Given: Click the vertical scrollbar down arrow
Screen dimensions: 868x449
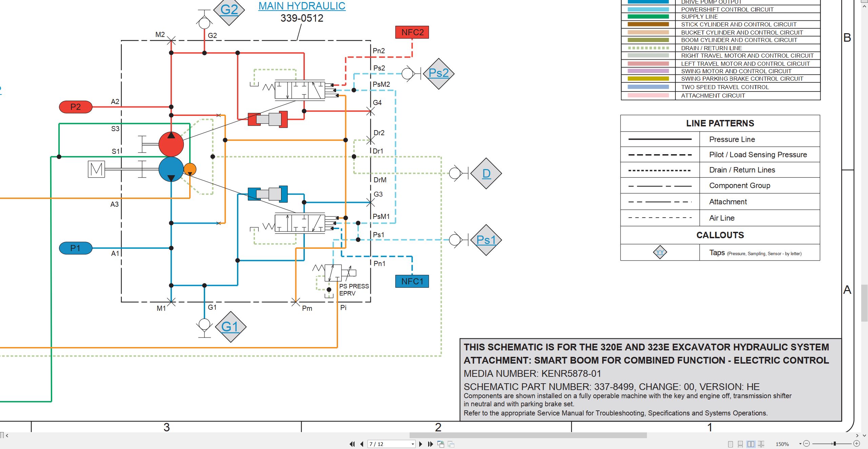Looking at the screenshot, I should [864, 435].
